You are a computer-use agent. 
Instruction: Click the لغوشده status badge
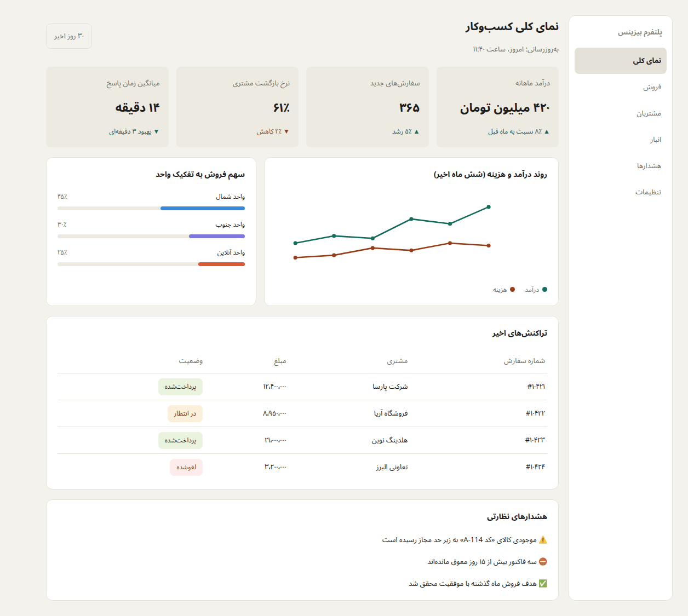pos(186,467)
